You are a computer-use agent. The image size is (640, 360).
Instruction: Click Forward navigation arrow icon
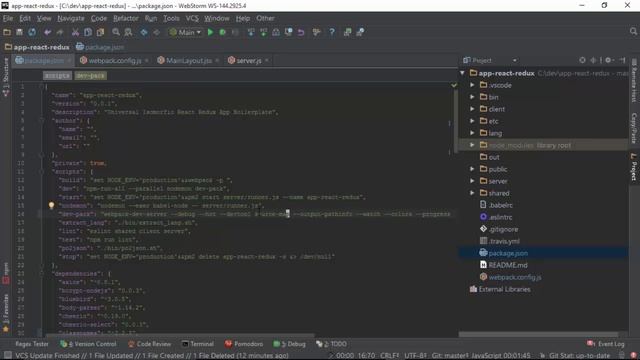[156, 32]
